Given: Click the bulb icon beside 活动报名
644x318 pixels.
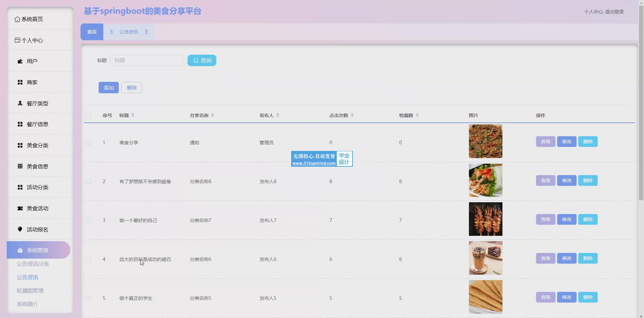Looking at the screenshot, I should click(20, 229).
